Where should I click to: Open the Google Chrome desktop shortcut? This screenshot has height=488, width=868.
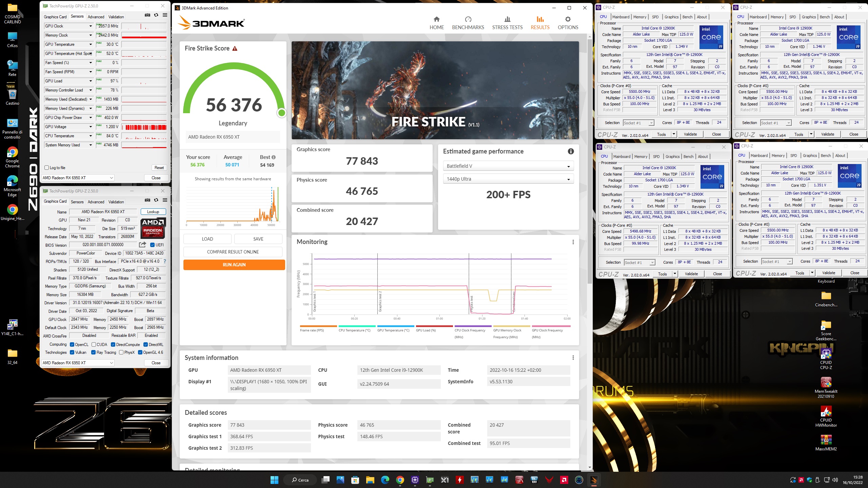pos(12,157)
